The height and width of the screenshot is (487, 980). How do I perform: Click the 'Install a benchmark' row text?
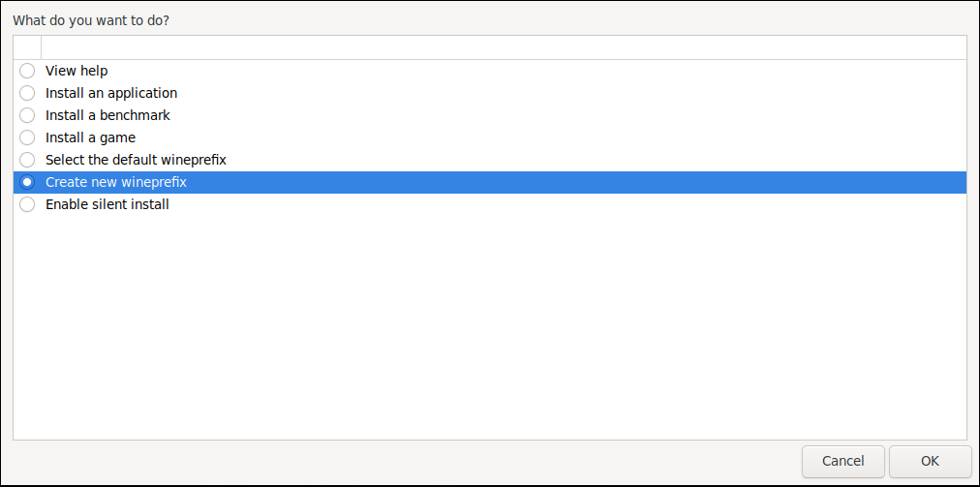pos(107,115)
